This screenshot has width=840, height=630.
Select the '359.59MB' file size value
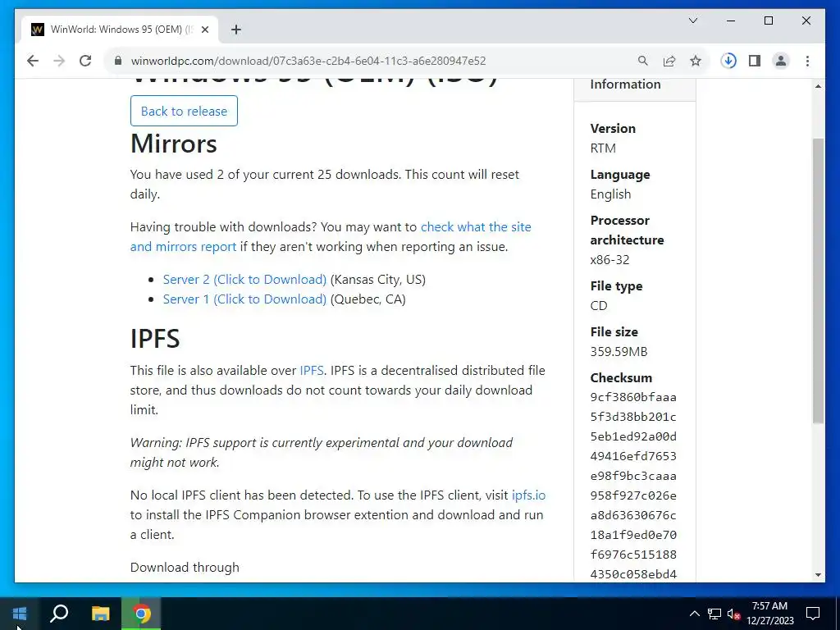(619, 351)
